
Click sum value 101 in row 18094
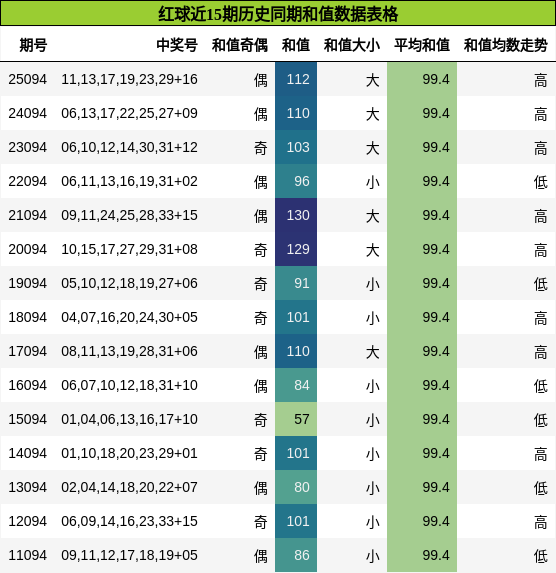296,317
